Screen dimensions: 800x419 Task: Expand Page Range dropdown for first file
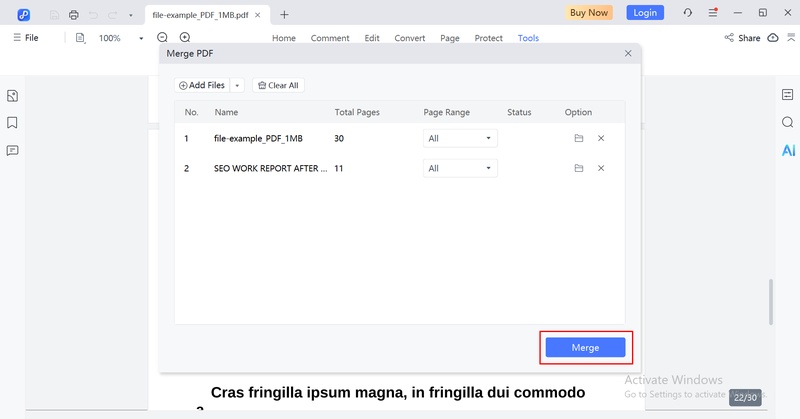point(460,139)
